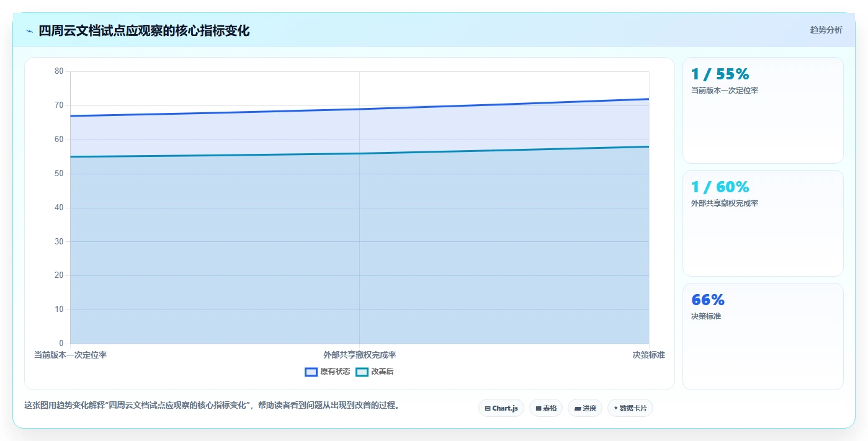The width and height of the screenshot is (868, 441).
Task: Click the 表格 tag chip
Action: (x=546, y=408)
